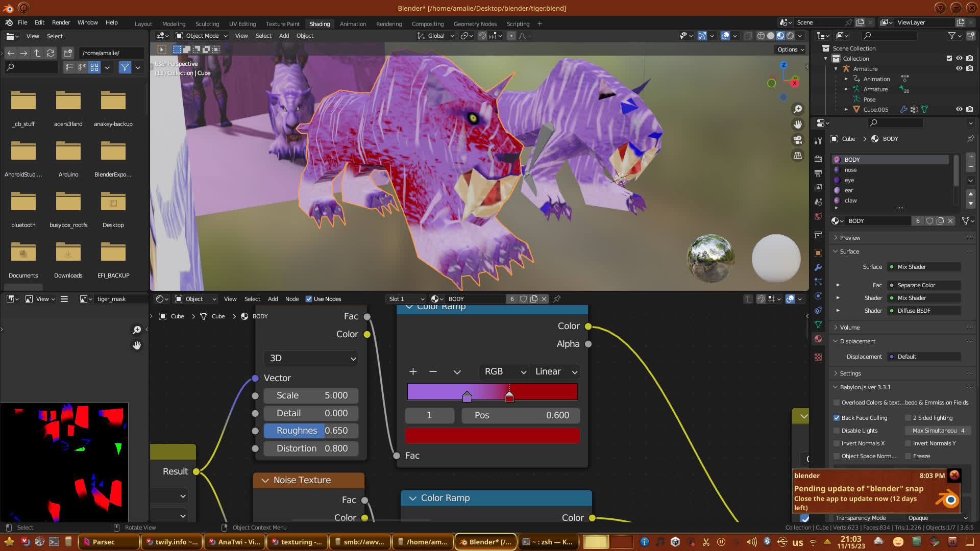Image resolution: width=980 pixels, height=551 pixels.
Task: Open the Linear interpolation dropdown
Action: coord(555,372)
